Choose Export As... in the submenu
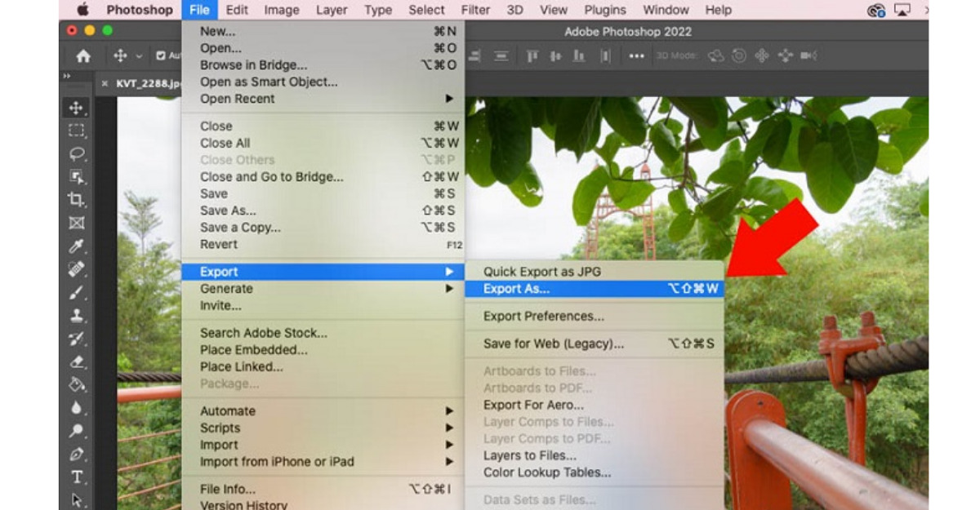980x510 pixels. click(595, 289)
